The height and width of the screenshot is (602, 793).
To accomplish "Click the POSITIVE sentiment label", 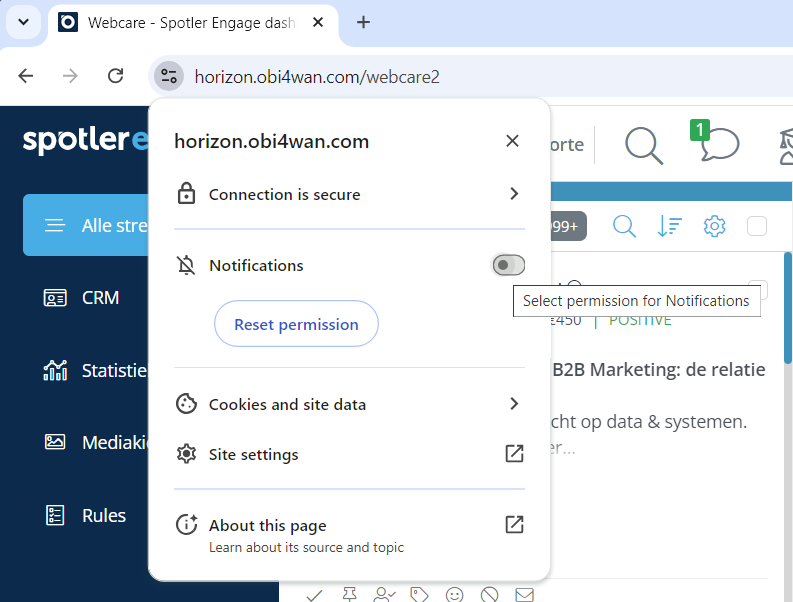I will coord(640,321).
